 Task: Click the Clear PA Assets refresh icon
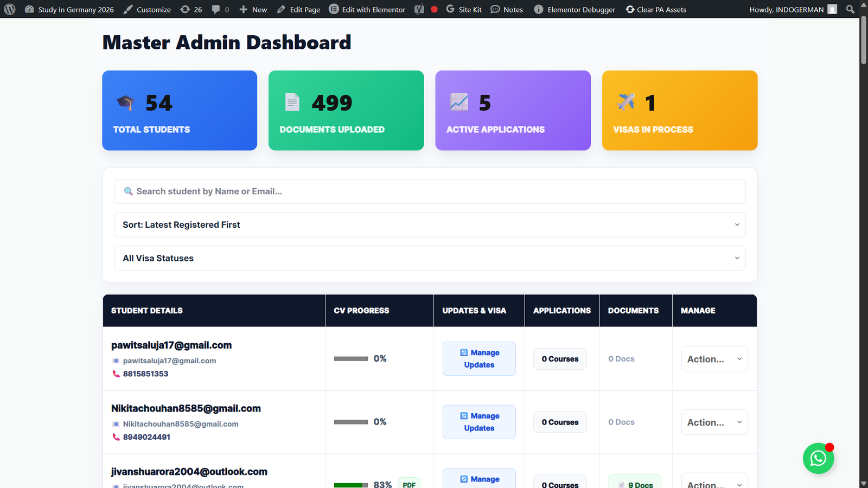click(630, 9)
